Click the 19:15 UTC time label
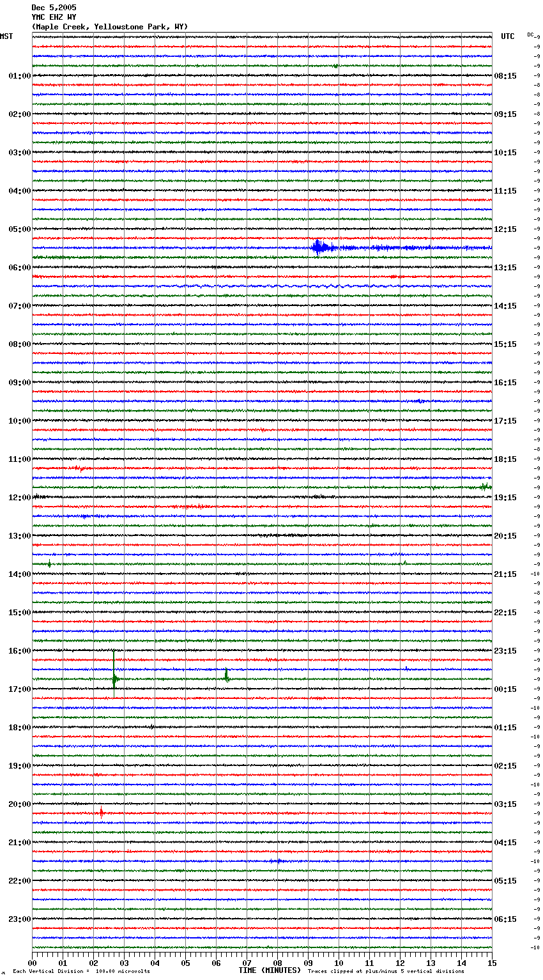 (505, 498)
